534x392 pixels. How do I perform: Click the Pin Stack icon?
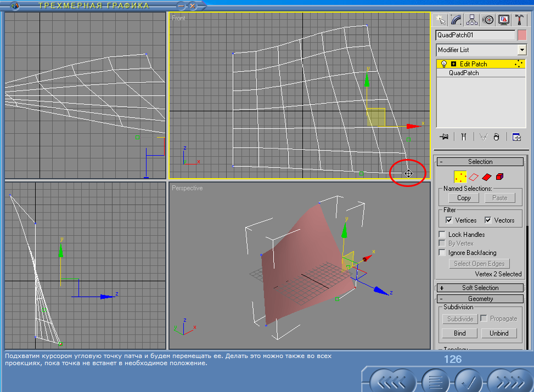point(444,137)
